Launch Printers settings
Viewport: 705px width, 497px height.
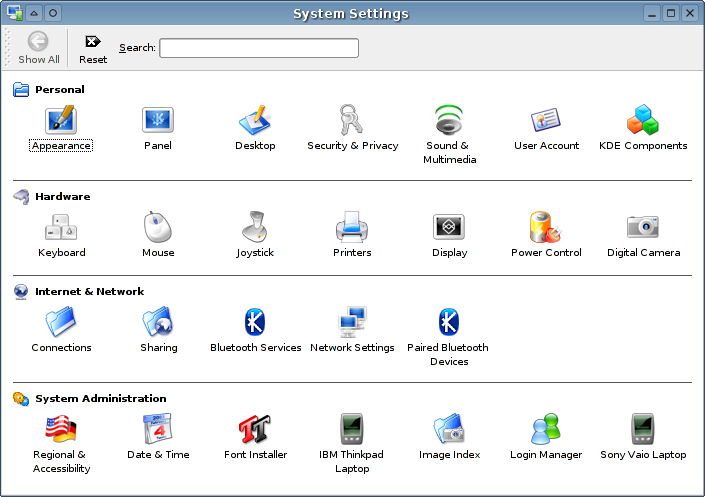352,229
